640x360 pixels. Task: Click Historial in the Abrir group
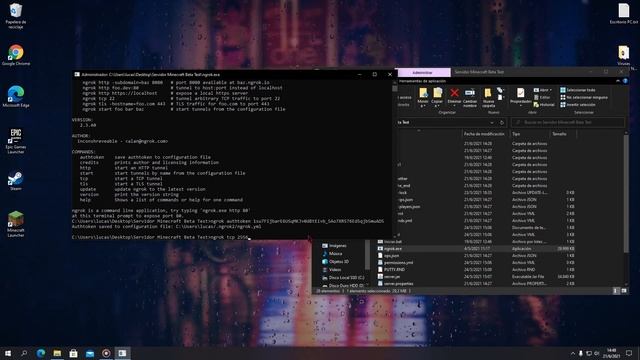click(544, 105)
